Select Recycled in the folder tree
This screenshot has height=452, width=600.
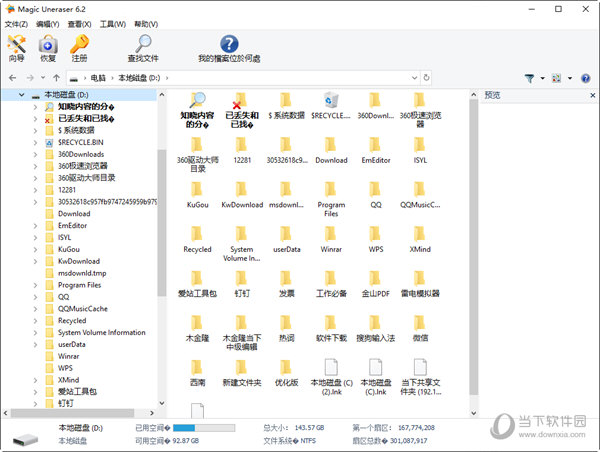click(72, 321)
